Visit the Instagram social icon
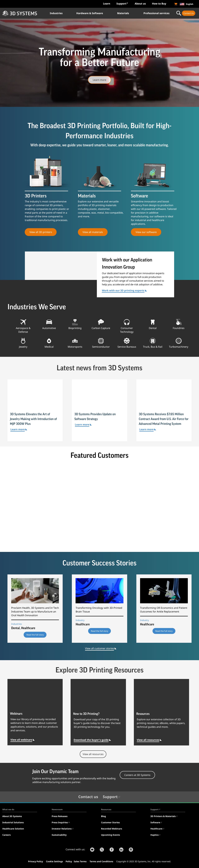 click(x=131, y=850)
